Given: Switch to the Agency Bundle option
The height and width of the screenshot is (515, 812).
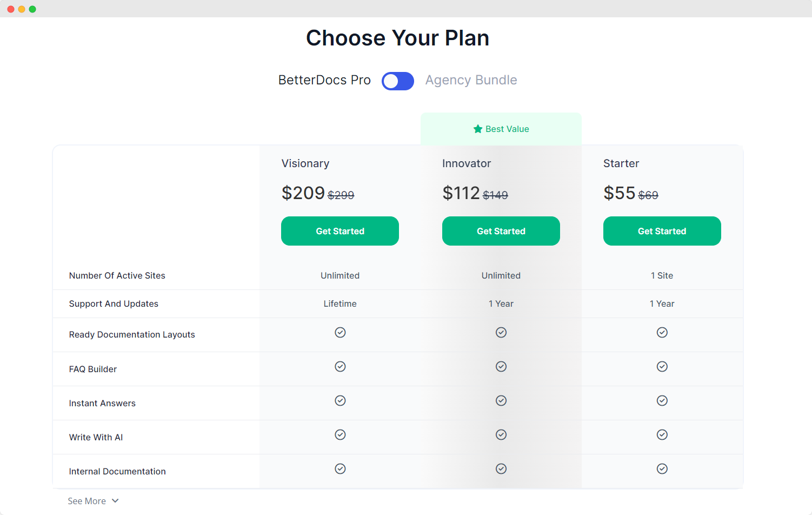Looking at the screenshot, I should pyautogui.click(x=471, y=80).
